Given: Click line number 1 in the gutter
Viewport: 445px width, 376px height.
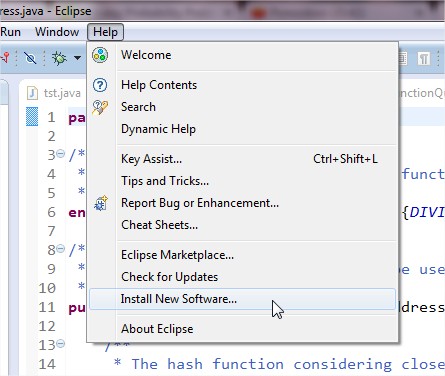Looking at the screenshot, I should pyautogui.click(x=51, y=117).
